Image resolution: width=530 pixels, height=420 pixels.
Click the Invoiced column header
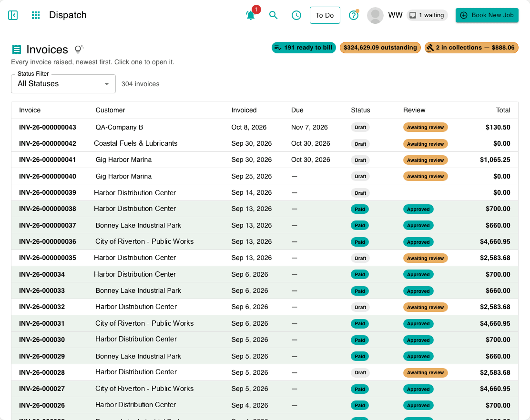[244, 110]
